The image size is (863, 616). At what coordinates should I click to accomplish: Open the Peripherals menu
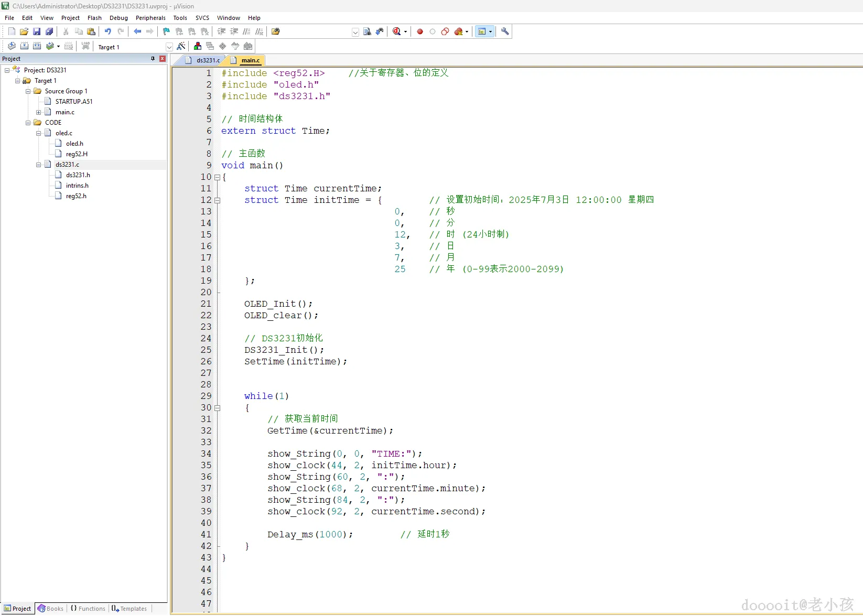click(x=150, y=18)
